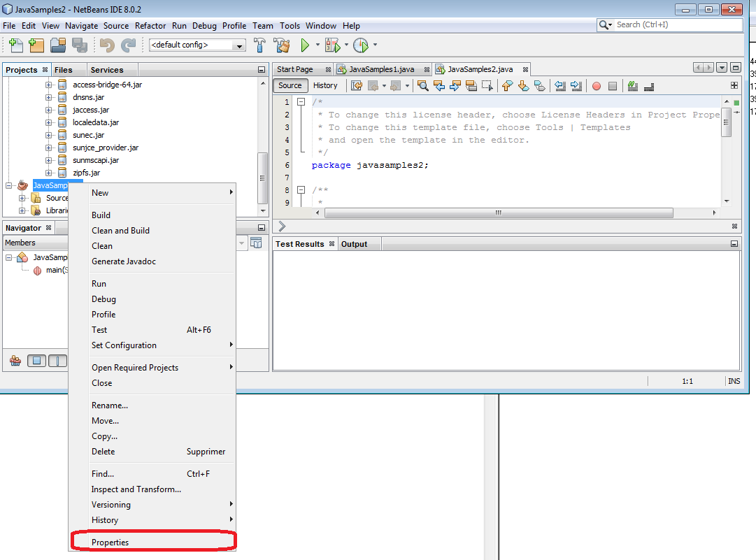This screenshot has height=560, width=756.
Task: Choose Clean and Build from context menu
Action: click(120, 231)
